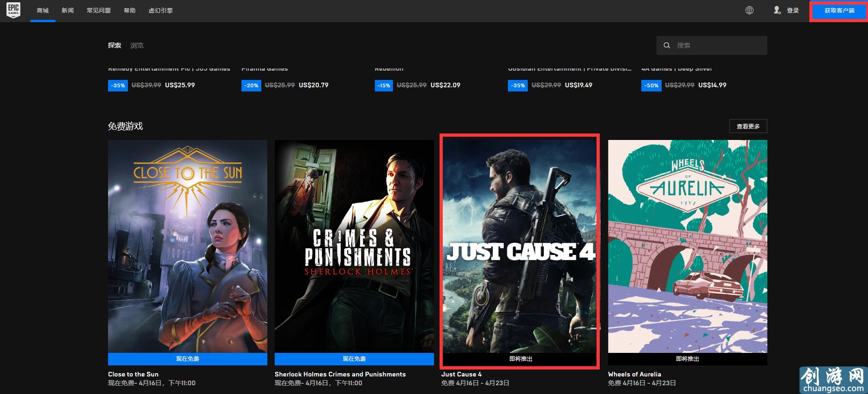The width and height of the screenshot is (868, 394).
Task: Open the Just Cause 4 cover art
Action: [x=520, y=246]
